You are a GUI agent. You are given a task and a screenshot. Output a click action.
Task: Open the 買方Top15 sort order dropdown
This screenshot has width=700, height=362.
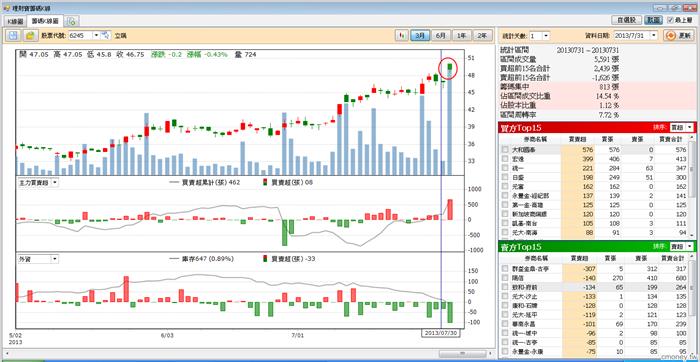(x=690, y=127)
